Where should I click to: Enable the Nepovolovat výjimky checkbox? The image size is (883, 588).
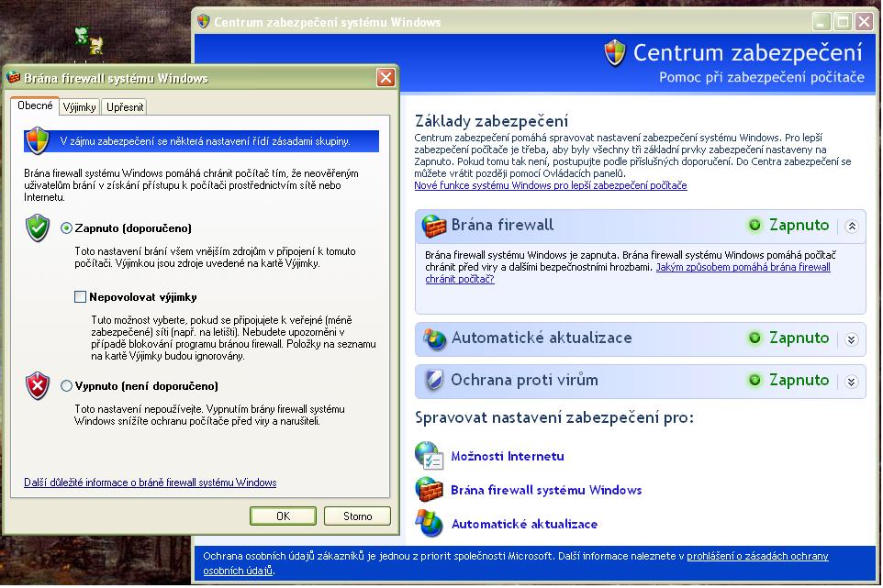click(x=81, y=297)
